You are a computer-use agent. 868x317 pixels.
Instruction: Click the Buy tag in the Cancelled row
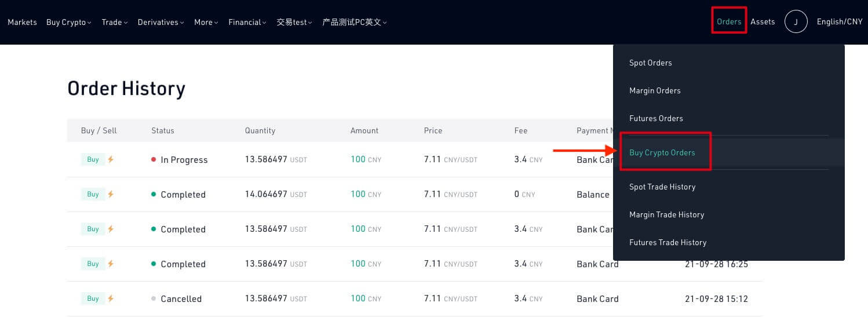tap(93, 298)
